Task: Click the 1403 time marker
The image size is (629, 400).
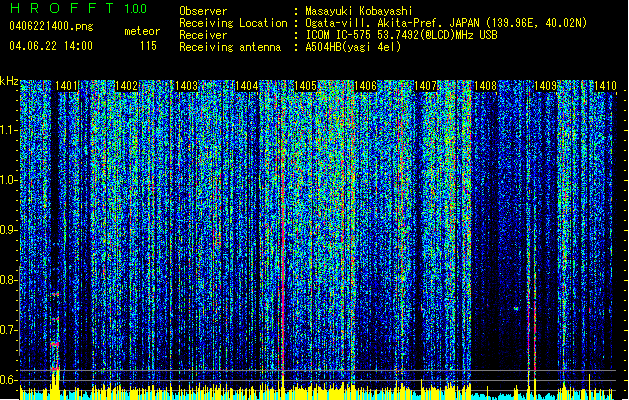Action: click(x=187, y=86)
